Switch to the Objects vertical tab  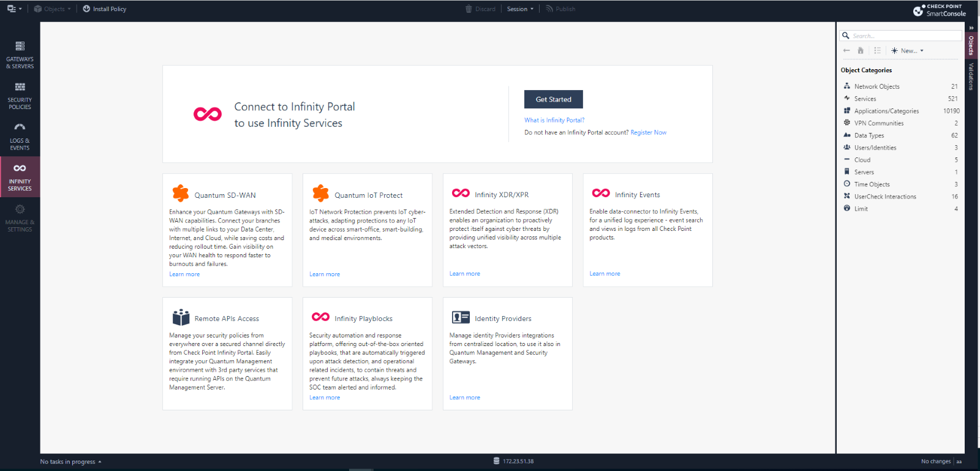pos(971,45)
